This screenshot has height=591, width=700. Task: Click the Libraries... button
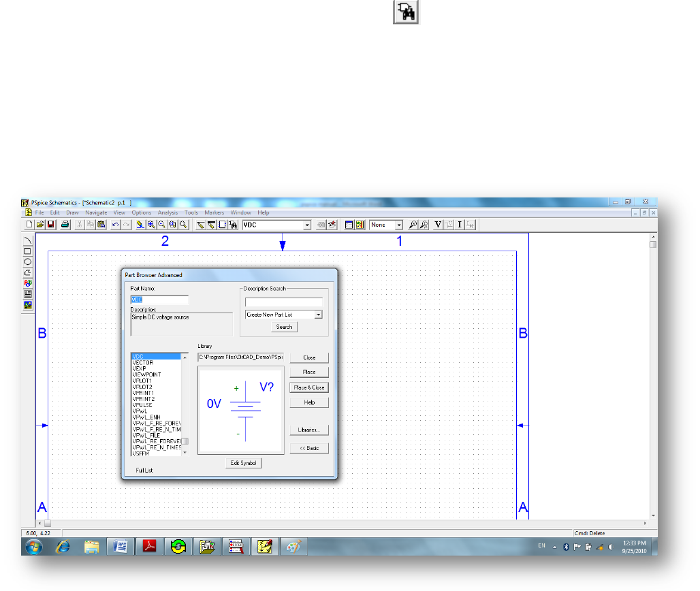(x=309, y=430)
